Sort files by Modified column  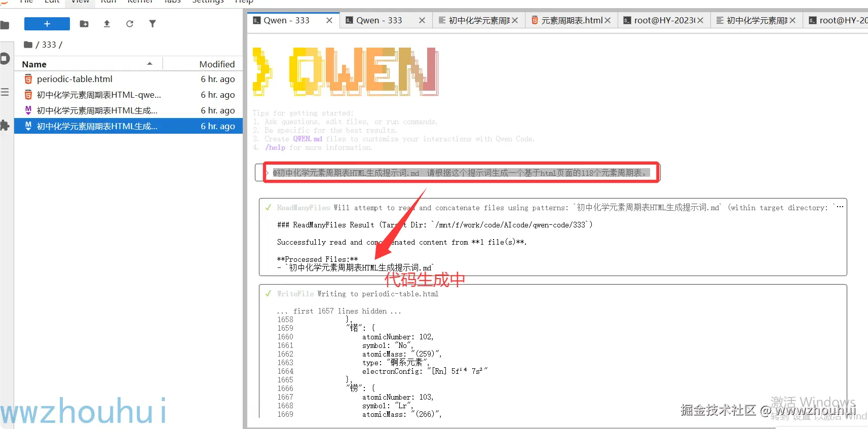217,64
